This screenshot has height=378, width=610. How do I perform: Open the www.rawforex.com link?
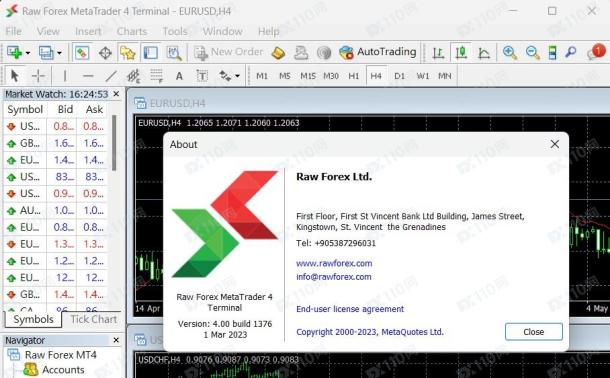coord(334,263)
